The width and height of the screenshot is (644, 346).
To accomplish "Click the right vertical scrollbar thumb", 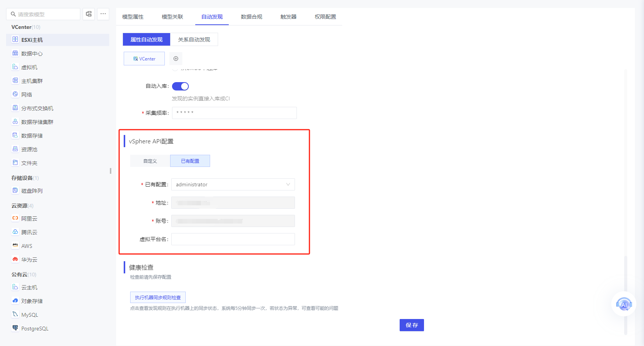I will pyautogui.click(x=625, y=295).
